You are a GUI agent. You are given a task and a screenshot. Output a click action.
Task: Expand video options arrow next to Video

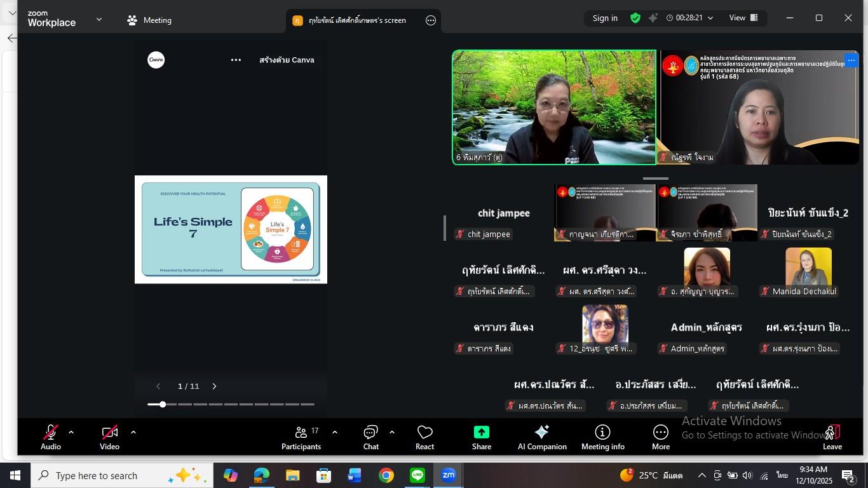pos(133,432)
